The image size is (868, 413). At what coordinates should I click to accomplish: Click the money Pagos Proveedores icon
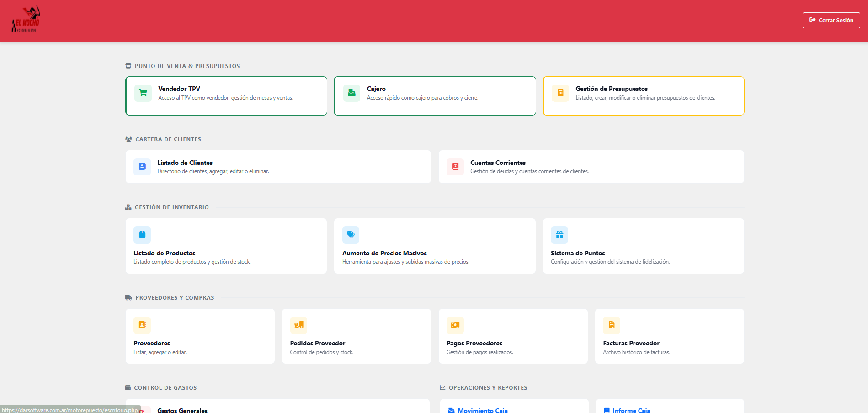coord(455,325)
